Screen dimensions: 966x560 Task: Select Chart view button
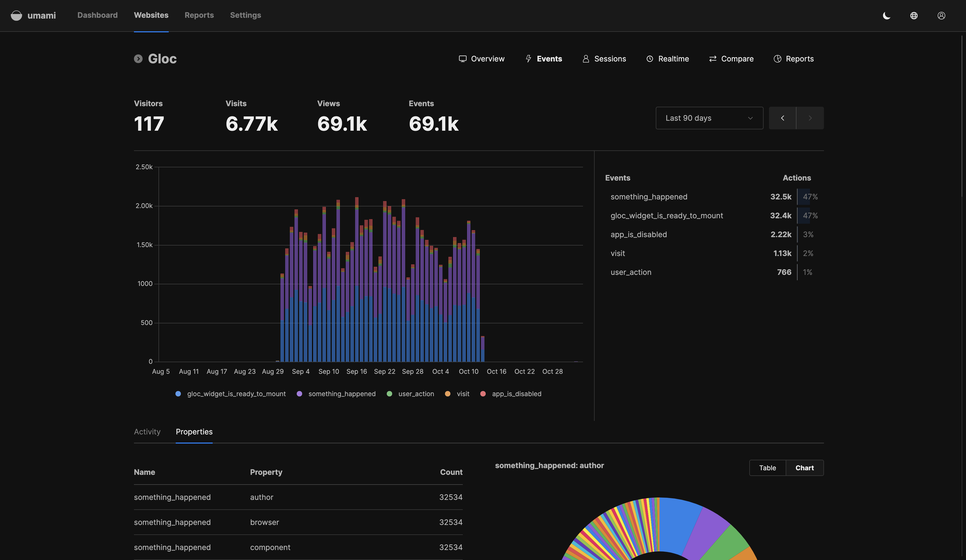click(x=804, y=468)
